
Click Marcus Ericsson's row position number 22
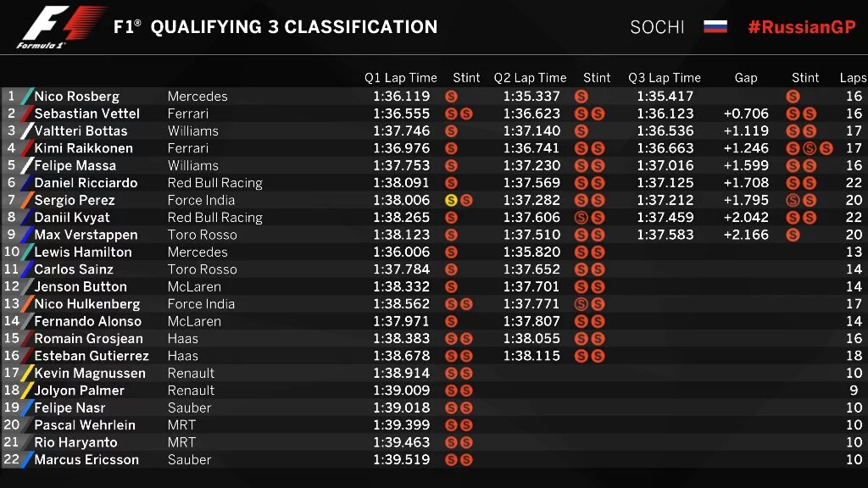12,460
